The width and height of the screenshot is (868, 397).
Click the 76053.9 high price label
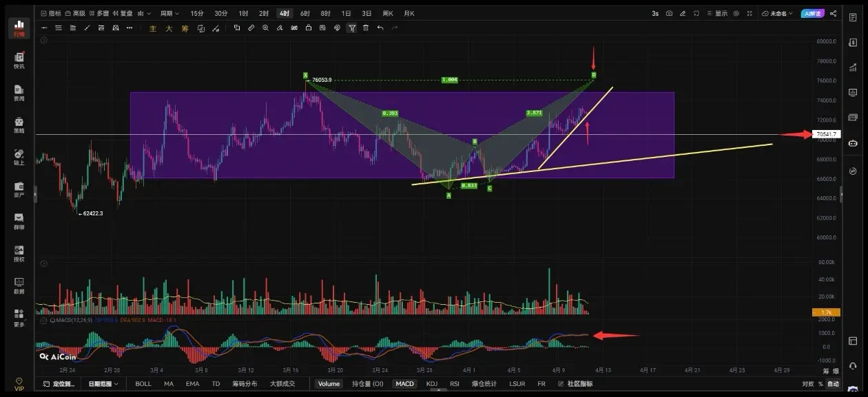[322, 80]
